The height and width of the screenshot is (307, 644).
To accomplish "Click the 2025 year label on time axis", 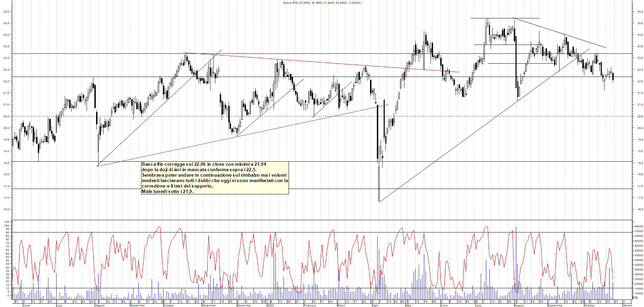I will tap(271, 305).
